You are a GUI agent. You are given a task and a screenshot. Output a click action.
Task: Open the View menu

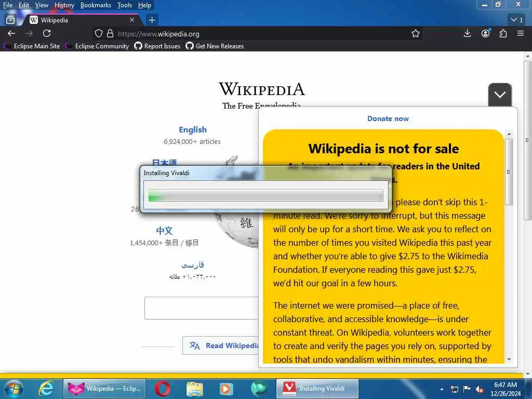pos(42,5)
